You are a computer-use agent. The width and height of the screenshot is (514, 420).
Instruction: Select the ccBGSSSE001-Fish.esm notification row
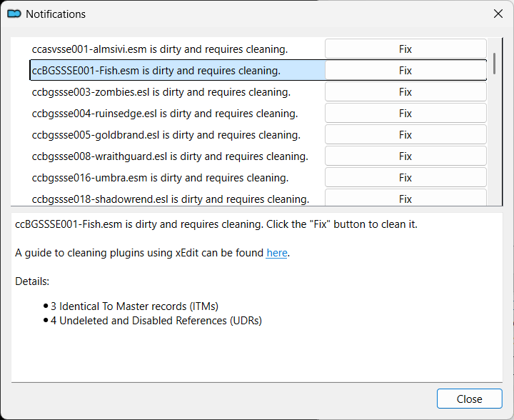(177, 71)
